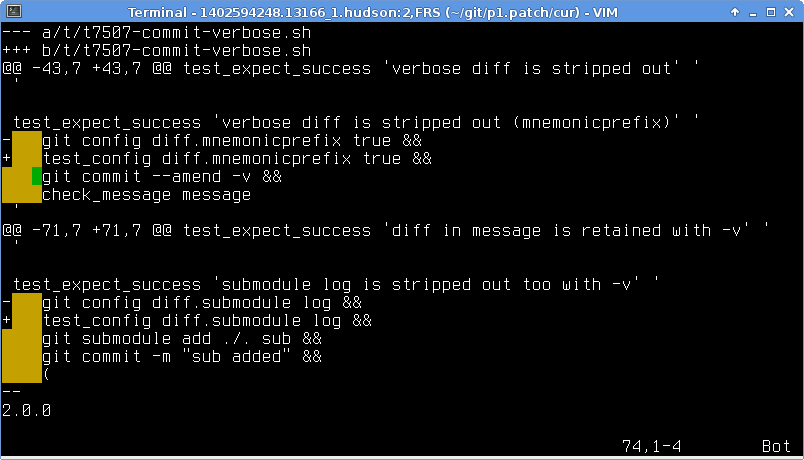Image resolution: width=804 pixels, height=460 pixels.
Task: Open the terminal window menu icon
Action: [x=14, y=11]
